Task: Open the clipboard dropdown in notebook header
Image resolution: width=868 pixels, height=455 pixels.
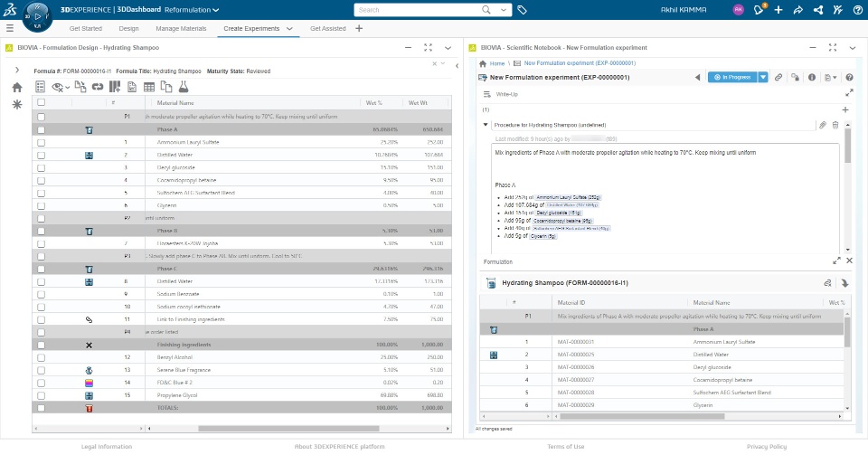Action: [x=830, y=78]
